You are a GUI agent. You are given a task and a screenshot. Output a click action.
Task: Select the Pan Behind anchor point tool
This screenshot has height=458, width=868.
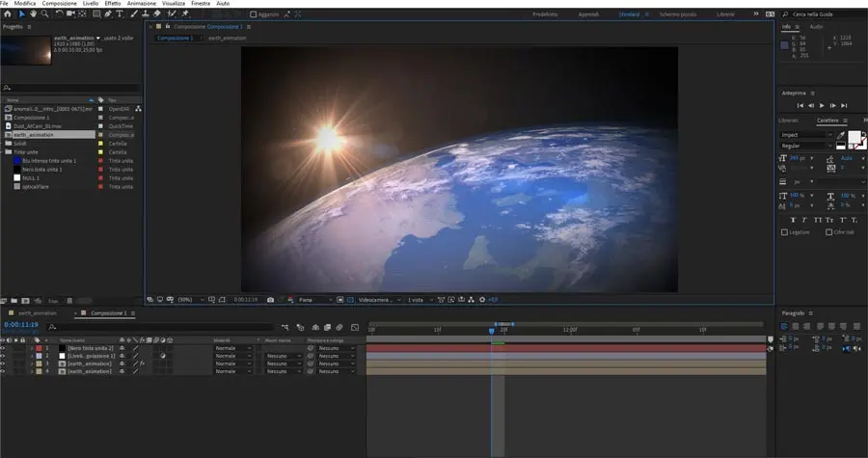pos(81,13)
